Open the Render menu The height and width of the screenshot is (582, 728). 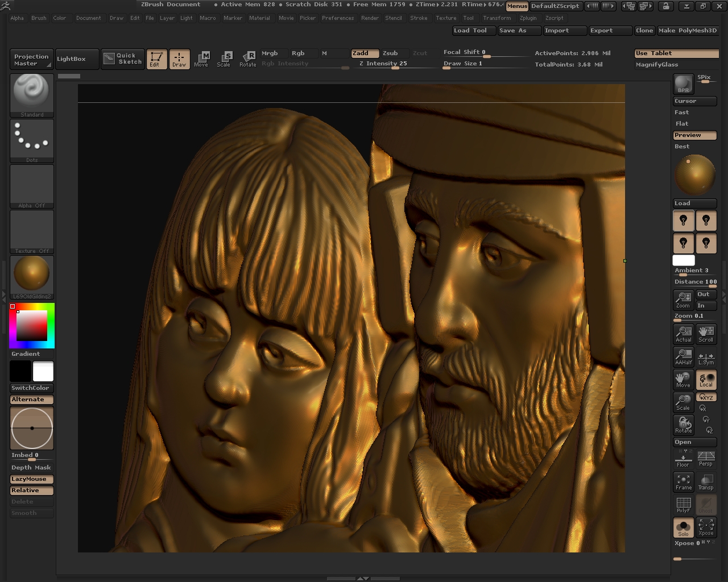click(370, 18)
